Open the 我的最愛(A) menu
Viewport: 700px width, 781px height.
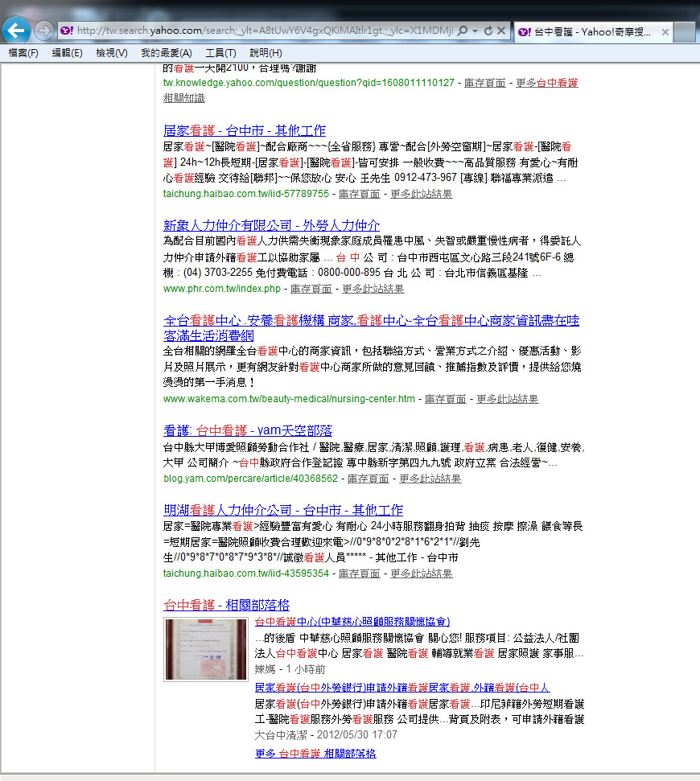(167, 53)
